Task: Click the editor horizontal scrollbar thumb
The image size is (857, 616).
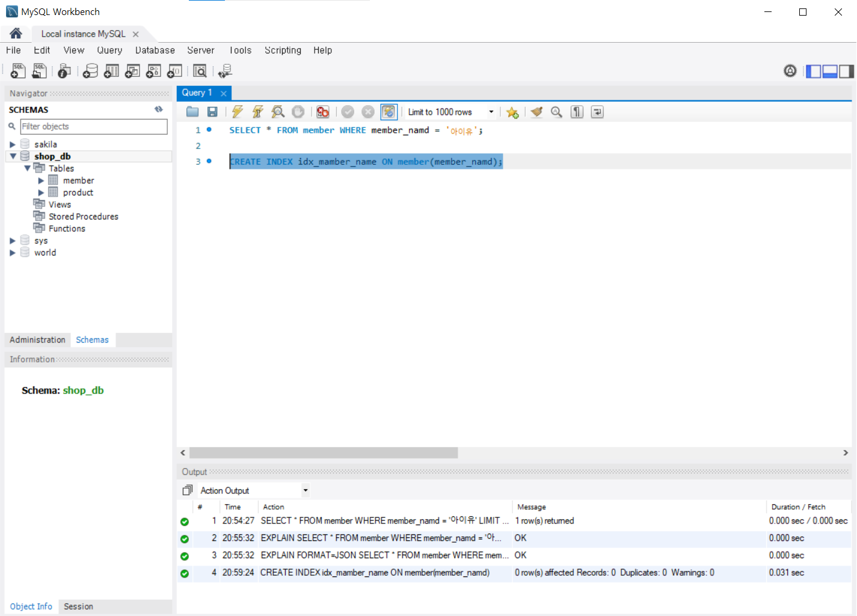Action: [x=324, y=453]
